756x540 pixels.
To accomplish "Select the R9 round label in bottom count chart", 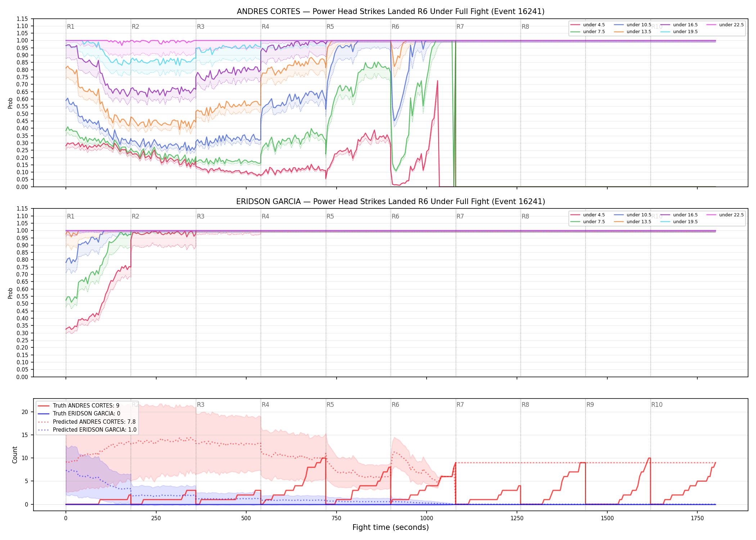I will (590, 405).
